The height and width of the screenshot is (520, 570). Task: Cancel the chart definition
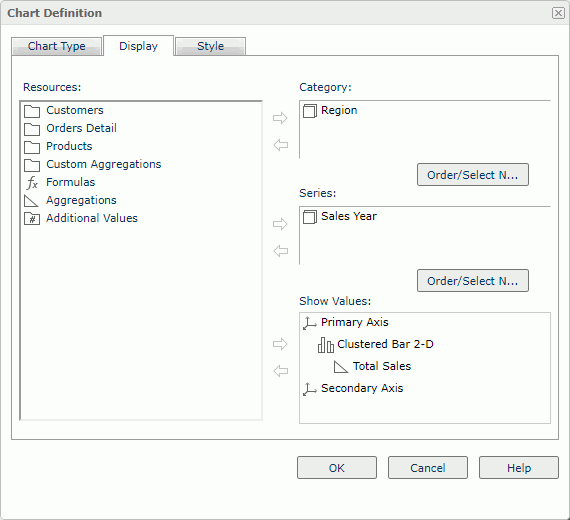pyautogui.click(x=428, y=468)
